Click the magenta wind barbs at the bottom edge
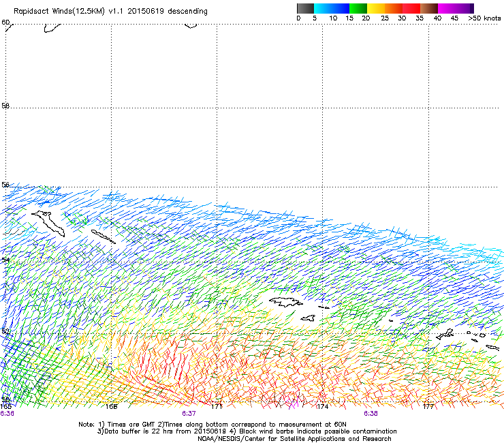Viewport: 504px width, 443px height. tap(294, 403)
